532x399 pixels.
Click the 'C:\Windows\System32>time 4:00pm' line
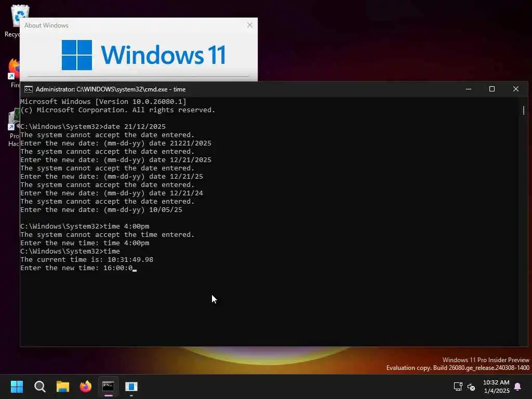(x=85, y=227)
